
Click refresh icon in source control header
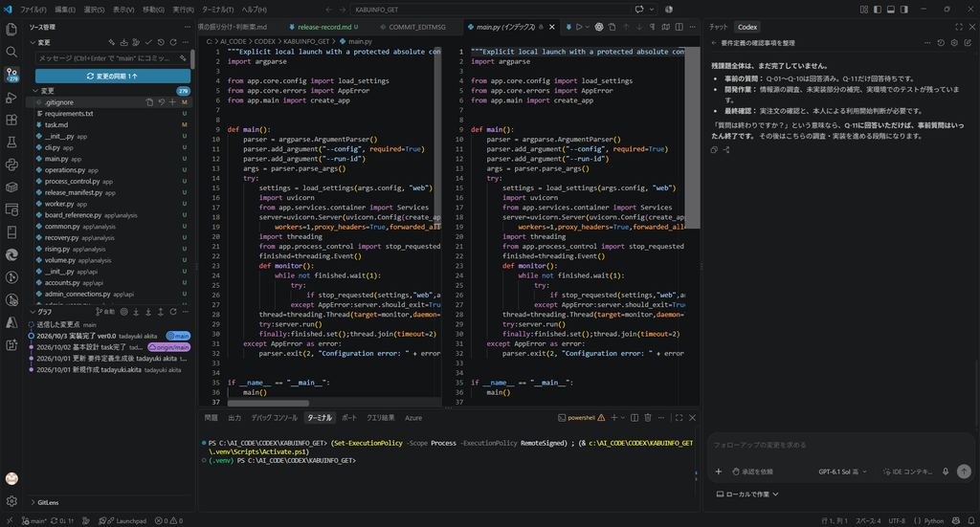point(173,42)
